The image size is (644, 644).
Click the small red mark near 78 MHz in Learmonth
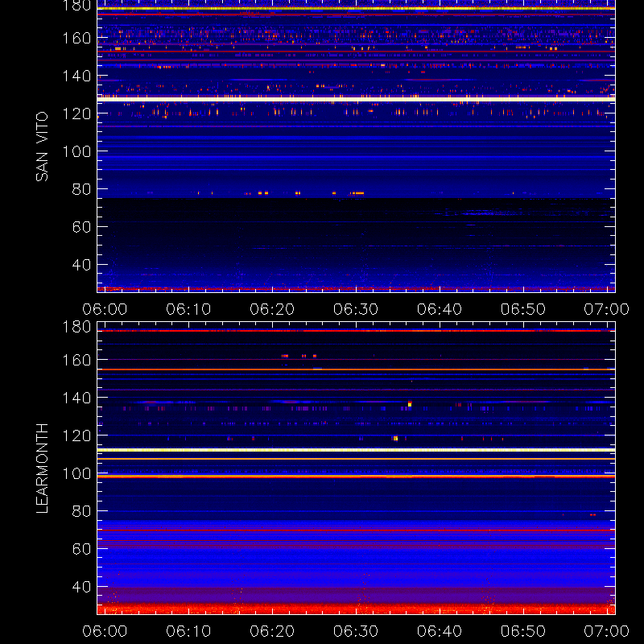[592, 514]
